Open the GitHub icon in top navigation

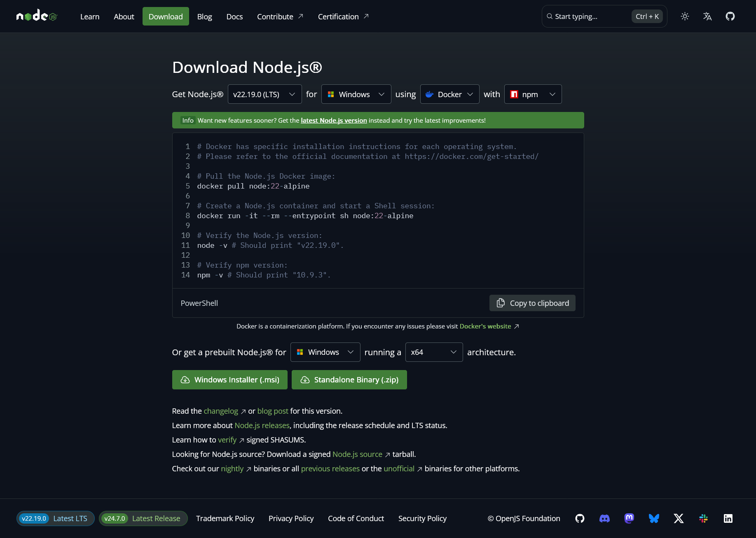coord(730,16)
